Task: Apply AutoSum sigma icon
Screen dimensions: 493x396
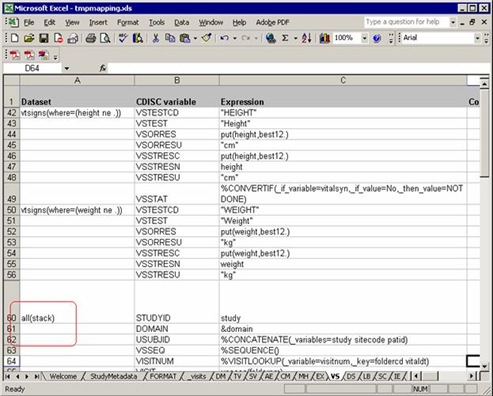Action: pos(285,38)
